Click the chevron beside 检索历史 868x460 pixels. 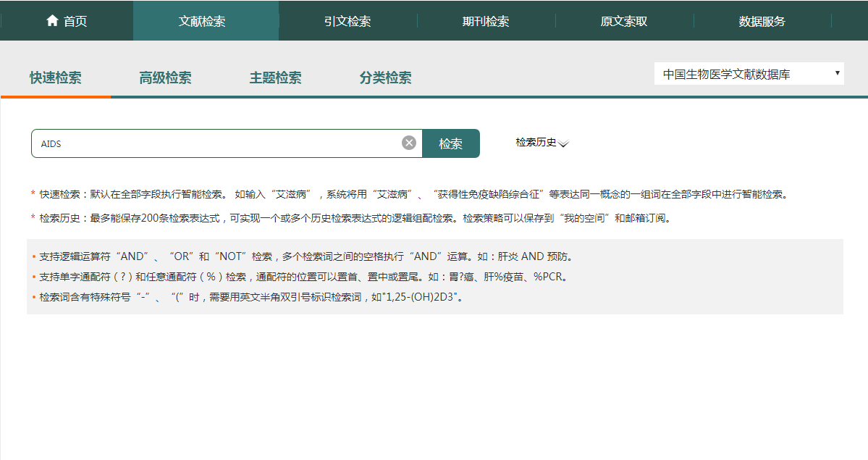(x=564, y=143)
